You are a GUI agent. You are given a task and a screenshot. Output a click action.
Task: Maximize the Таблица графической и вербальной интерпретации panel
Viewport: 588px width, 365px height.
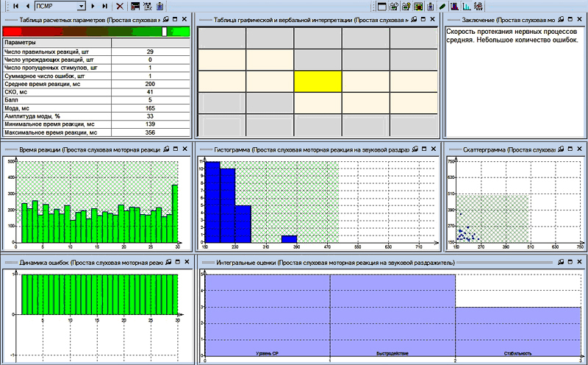[x=423, y=20]
